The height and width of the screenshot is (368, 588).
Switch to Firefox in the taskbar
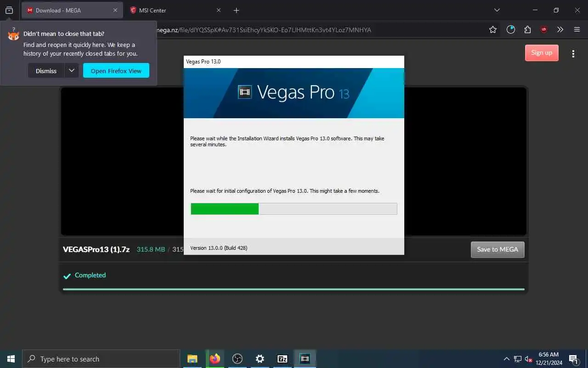click(215, 359)
